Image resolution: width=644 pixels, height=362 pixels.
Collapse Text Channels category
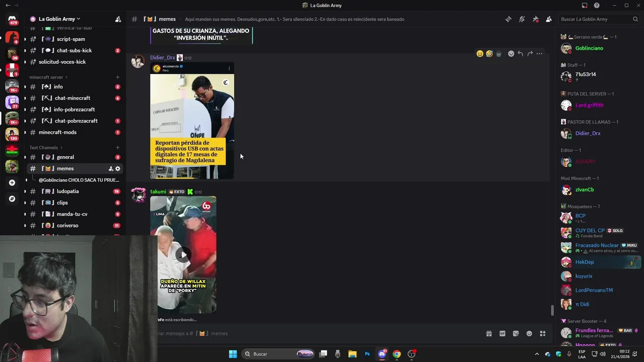coord(46,147)
